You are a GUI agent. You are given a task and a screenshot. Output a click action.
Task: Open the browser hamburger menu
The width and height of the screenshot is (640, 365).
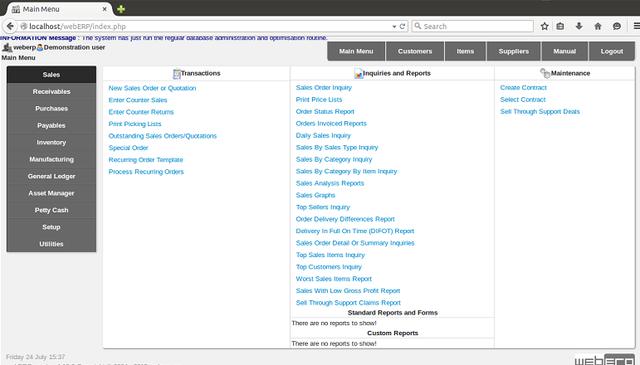(636, 26)
